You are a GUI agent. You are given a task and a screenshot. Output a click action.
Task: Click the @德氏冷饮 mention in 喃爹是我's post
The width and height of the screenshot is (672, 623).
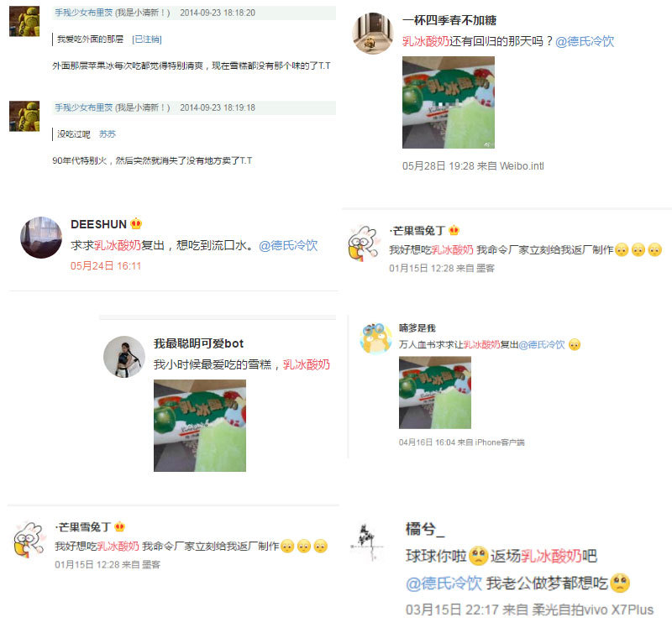tap(542, 344)
